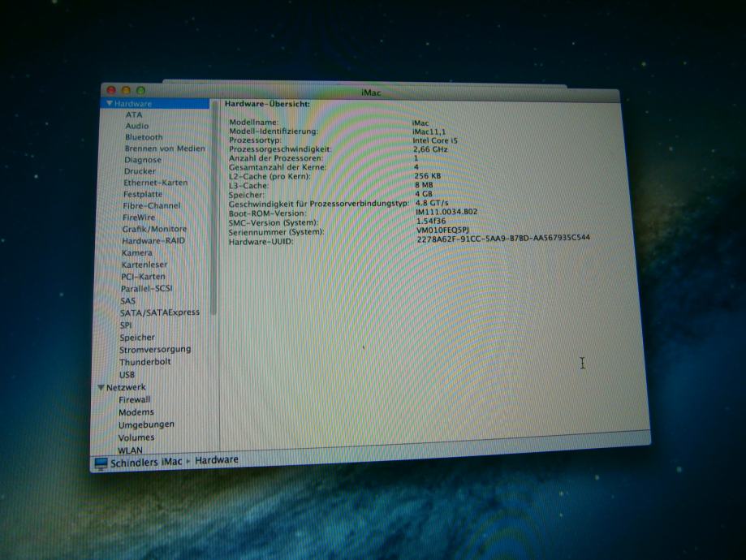Image resolution: width=746 pixels, height=560 pixels.
Task: Click Hardware in the path bar
Action: coord(217,460)
